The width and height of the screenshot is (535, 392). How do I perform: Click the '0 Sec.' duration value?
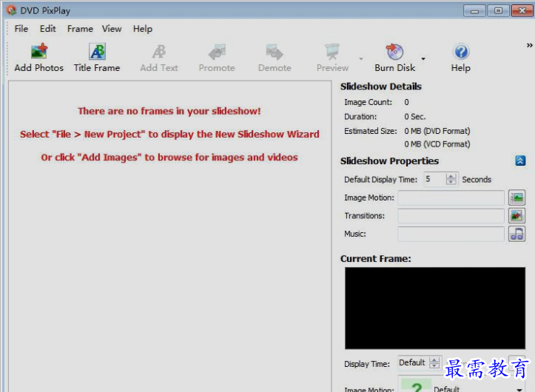click(415, 117)
